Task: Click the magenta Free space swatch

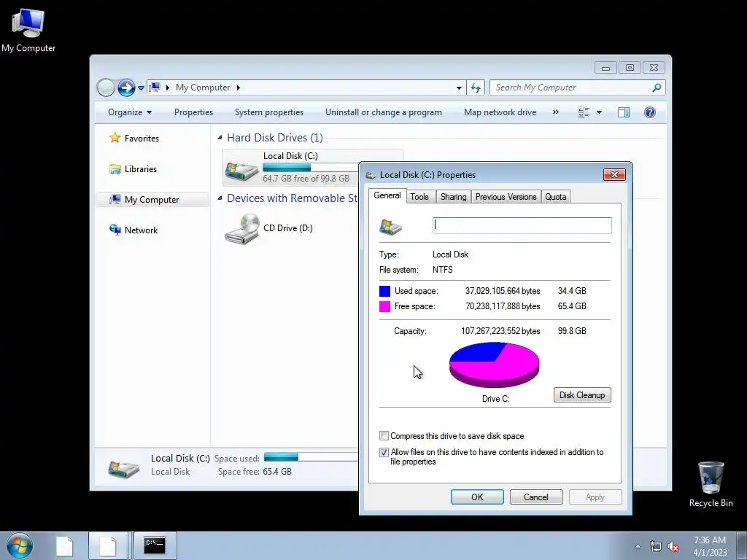Action: point(384,306)
